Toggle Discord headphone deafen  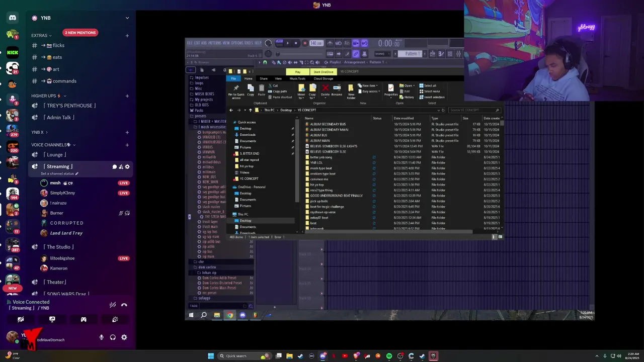pyautogui.click(x=113, y=337)
